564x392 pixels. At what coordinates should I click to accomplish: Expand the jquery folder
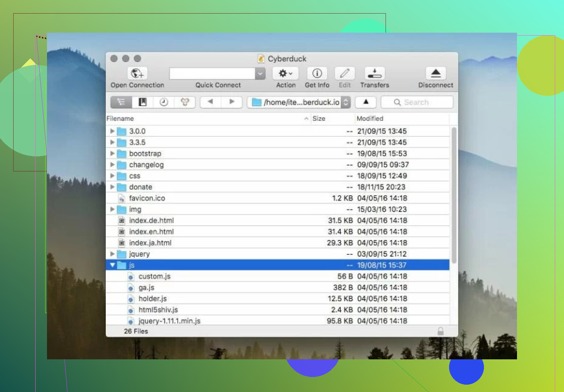112,254
